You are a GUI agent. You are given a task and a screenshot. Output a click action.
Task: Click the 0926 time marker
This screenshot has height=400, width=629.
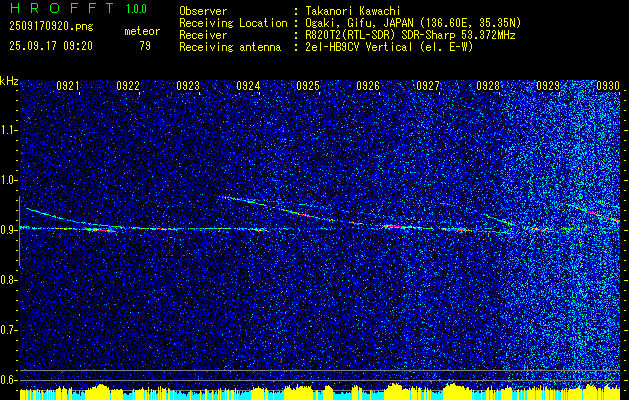(368, 85)
